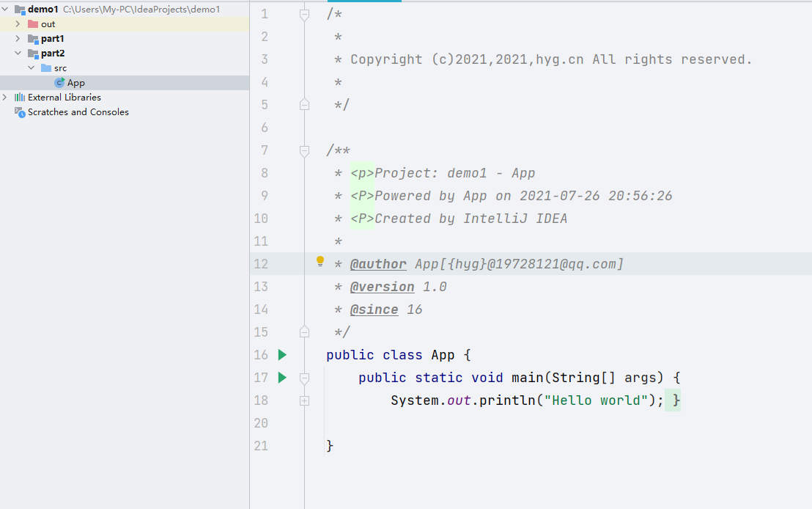Screen dimensions: 812x509
Task: Select the out folder row
Action: point(125,24)
